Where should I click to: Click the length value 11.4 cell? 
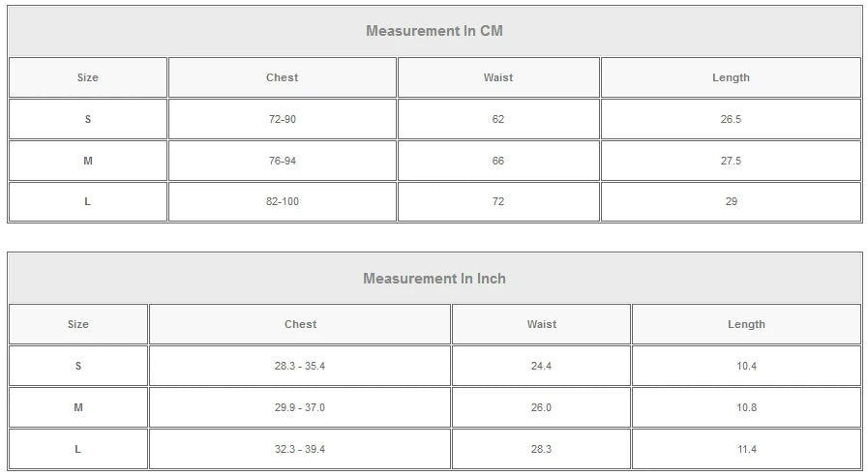(746, 449)
